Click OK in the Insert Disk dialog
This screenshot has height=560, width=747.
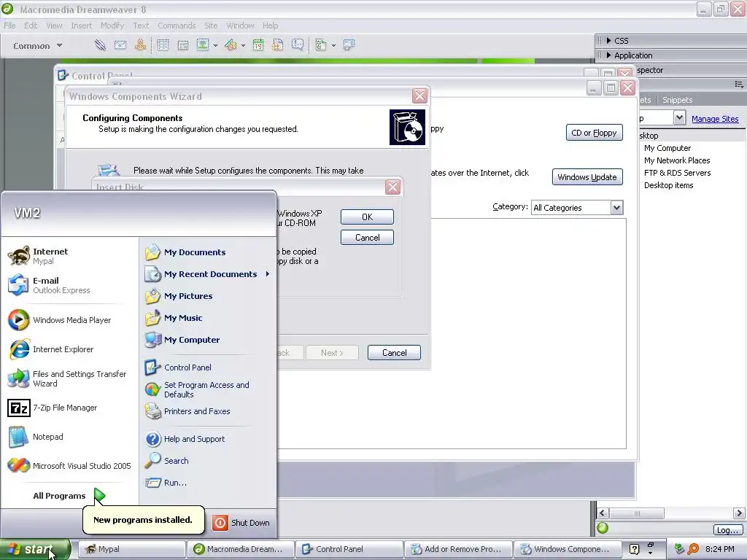pyautogui.click(x=368, y=217)
